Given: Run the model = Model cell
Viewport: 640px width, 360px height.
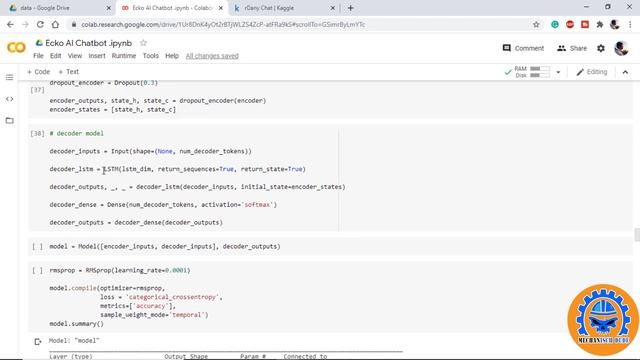Looking at the screenshot, I should (x=38, y=247).
